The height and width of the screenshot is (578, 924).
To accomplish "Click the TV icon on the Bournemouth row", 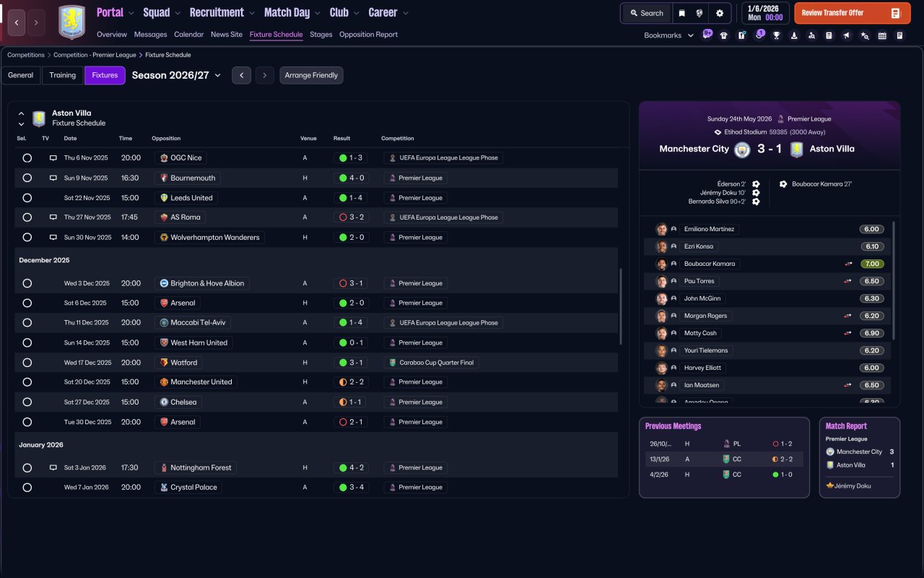I will 53,178.
